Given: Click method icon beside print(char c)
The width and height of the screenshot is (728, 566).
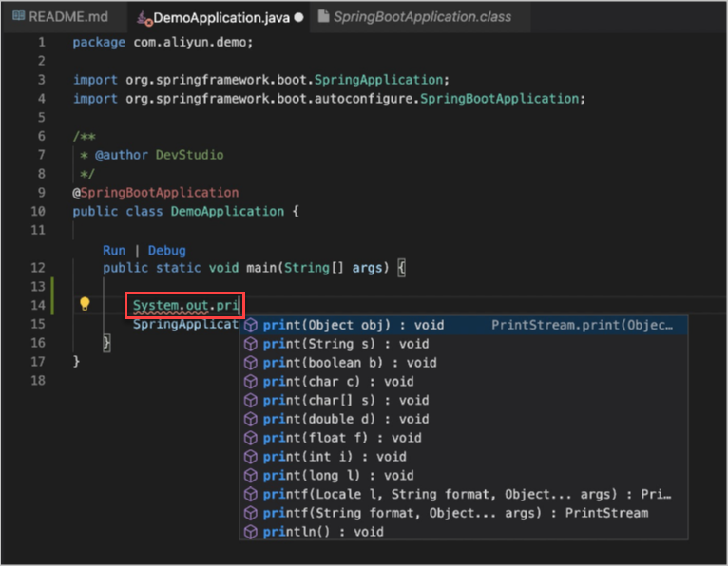Looking at the screenshot, I should pos(251,382).
